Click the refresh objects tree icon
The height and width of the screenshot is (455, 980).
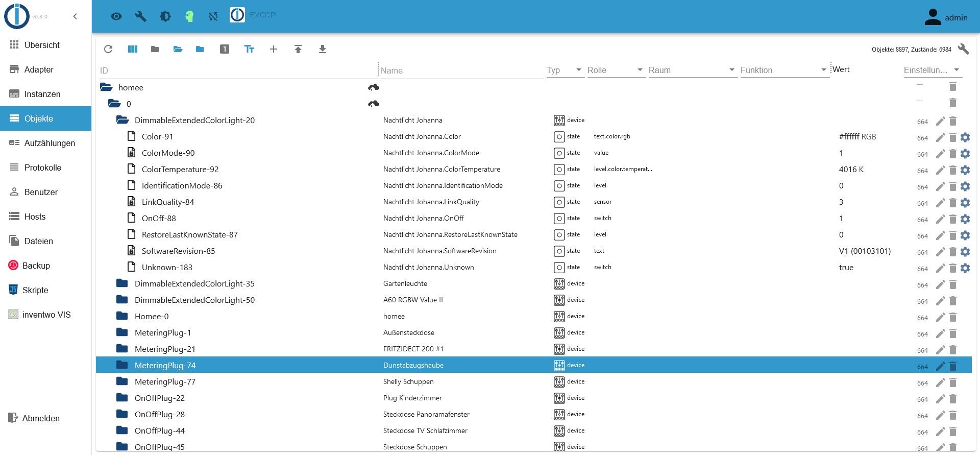tap(108, 49)
